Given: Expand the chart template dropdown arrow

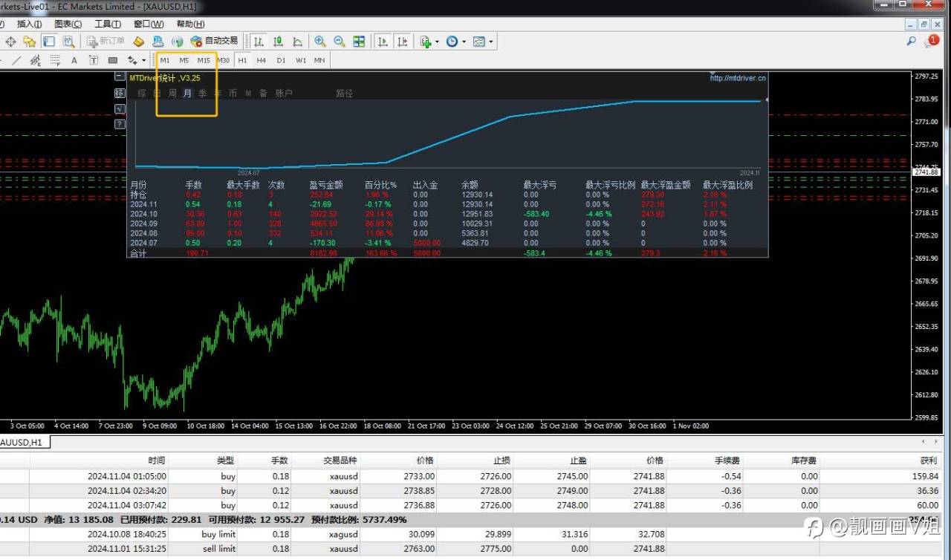Looking at the screenshot, I should [491, 42].
